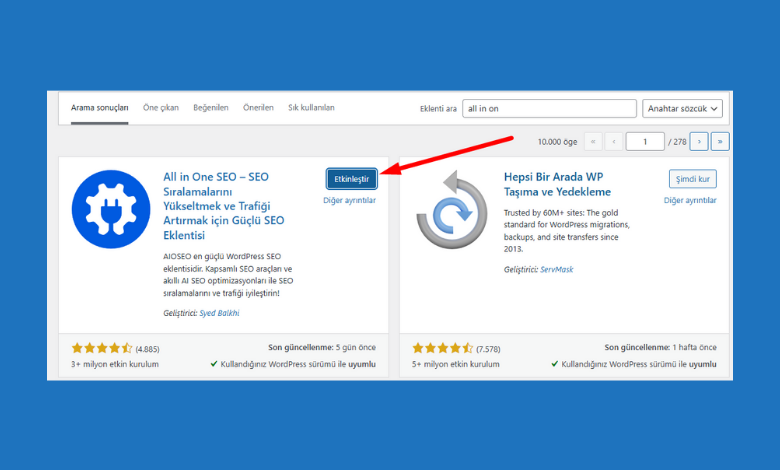The image size is (780, 470).
Task: Activate All in One SEO with Etkinleştir
Action: point(352,179)
